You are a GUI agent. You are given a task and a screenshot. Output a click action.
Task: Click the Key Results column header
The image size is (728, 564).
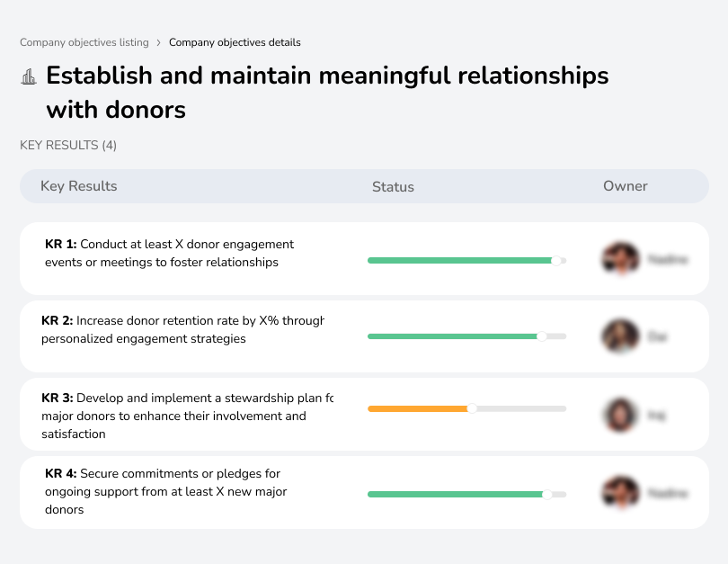[x=79, y=186]
